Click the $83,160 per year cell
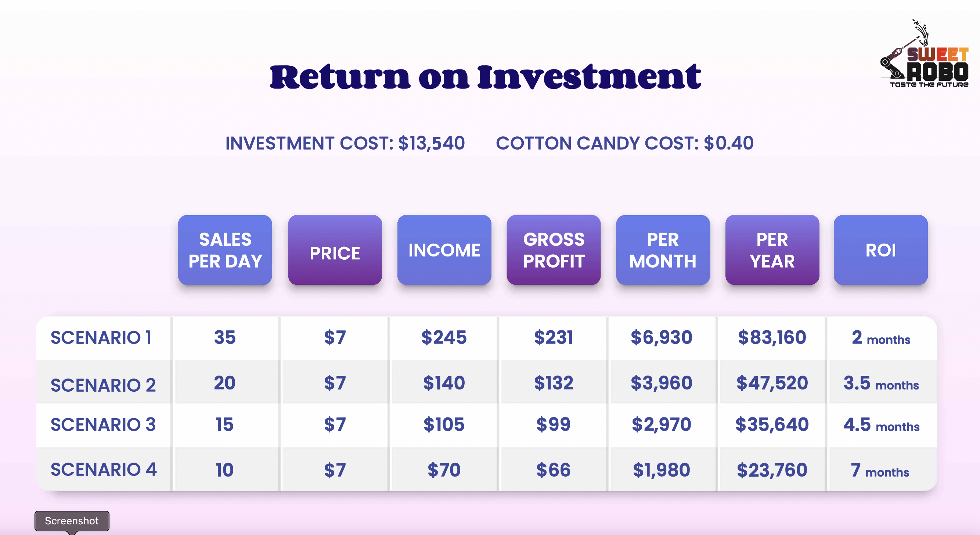980x535 pixels. pos(772,338)
